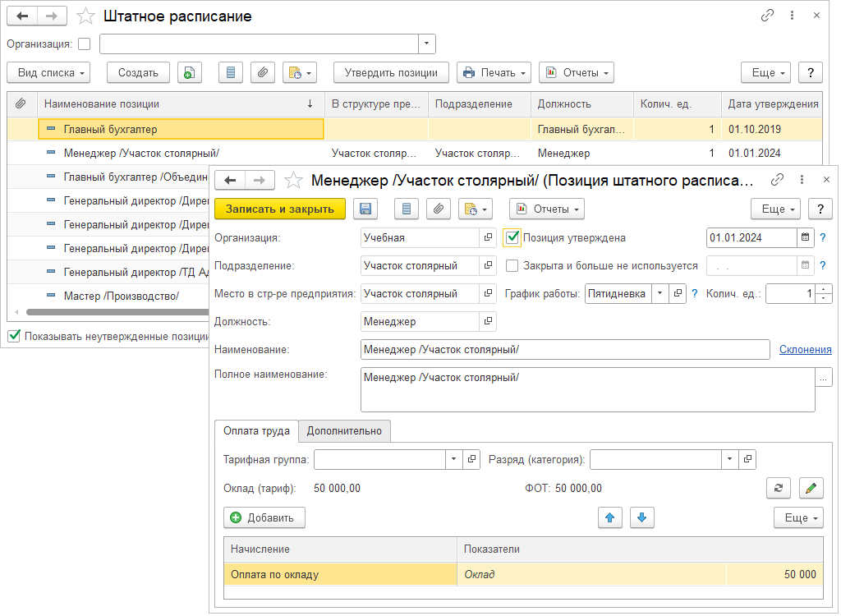The height and width of the screenshot is (616, 841).
Task: Open the Вид списка dropdown menu
Action: coord(53,72)
